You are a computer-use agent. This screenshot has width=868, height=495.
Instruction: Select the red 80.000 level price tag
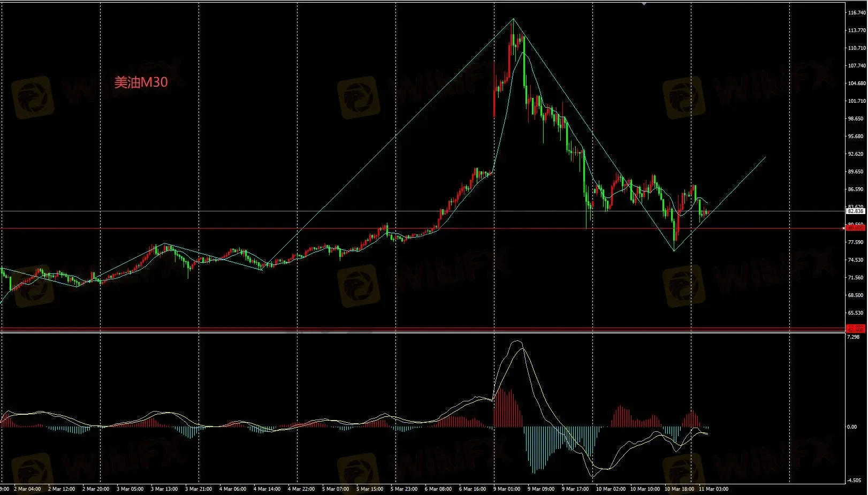coord(856,228)
